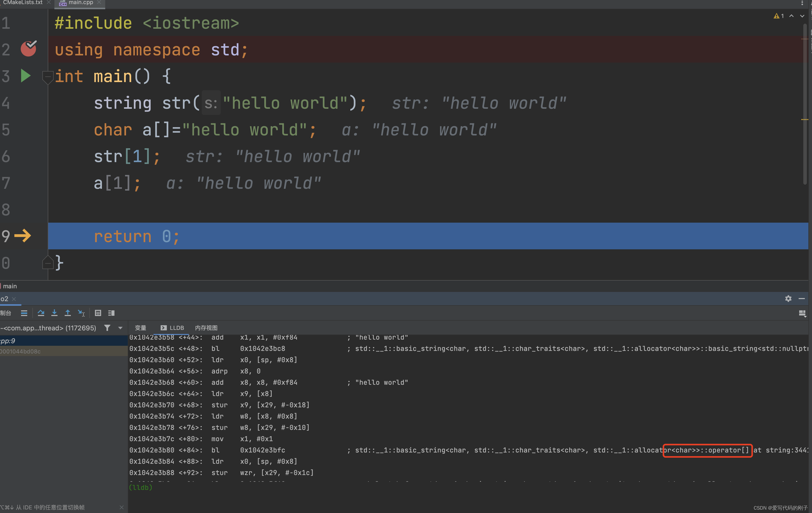Click the s: parameter hint on line 4
Screen dimensions: 812x513
click(x=211, y=103)
